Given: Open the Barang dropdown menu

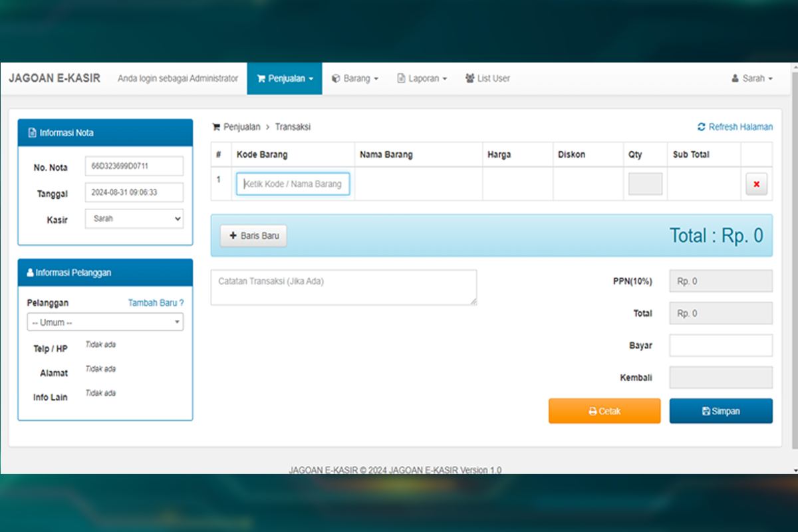Looking at the screenshot, I should (355, 78).
